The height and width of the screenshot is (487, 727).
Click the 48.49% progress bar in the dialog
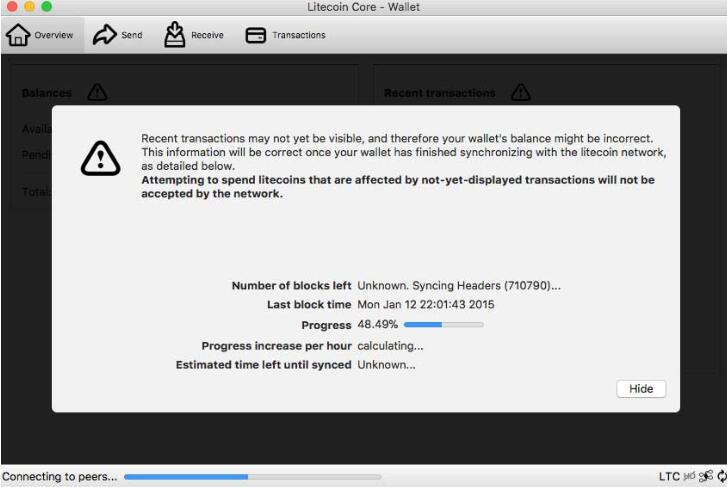[x=444, y=325]
